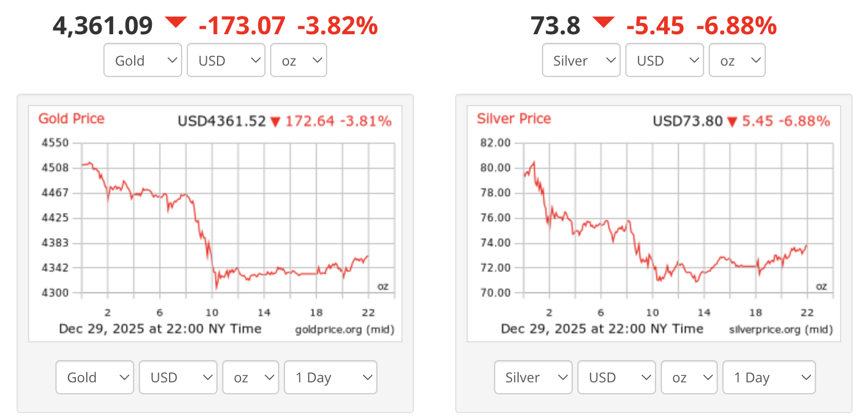Open the 1 Day timeframe dropdown below the silver chart
The image size is (868, 420).
769,377
